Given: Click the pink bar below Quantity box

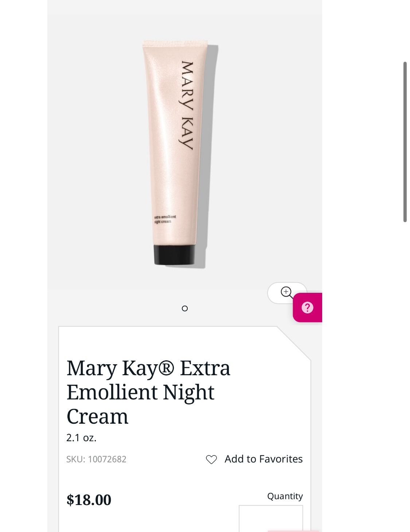Looking at the screenshot, I should [293, 531].
